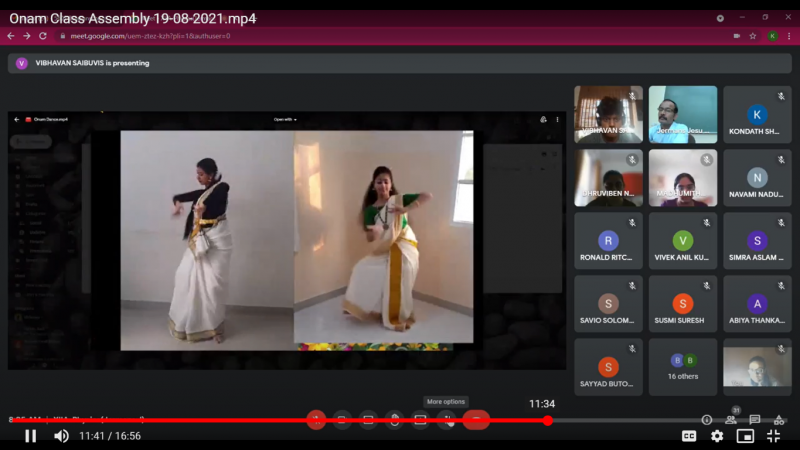
Task: Show Meet participants people icon
Action: (731, 420)
